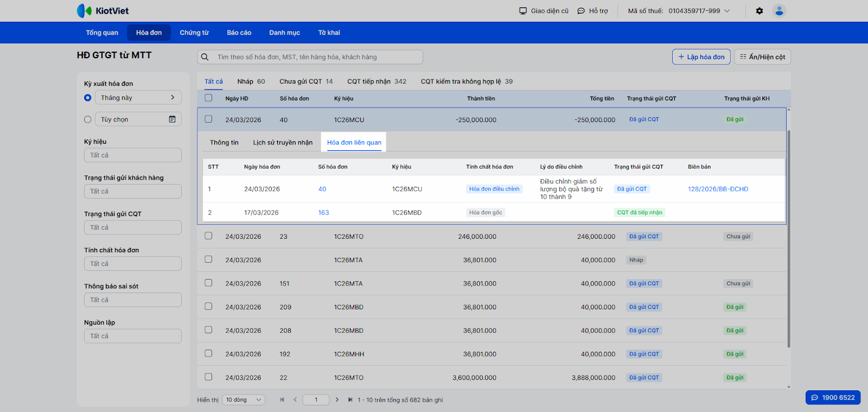The width and height of the screenshot is (868, 412).
Task: Open settings via the gear icon
Action: click(759, 11)
